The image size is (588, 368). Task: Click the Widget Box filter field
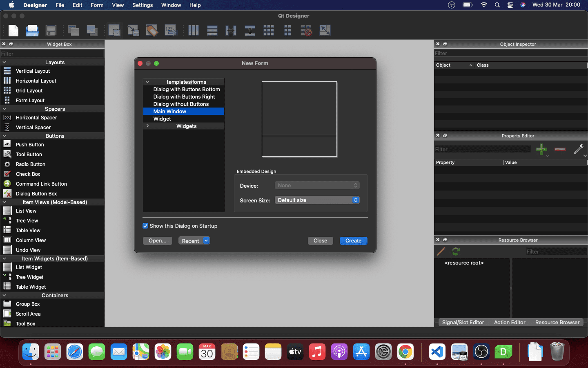click(x=52, y=54)
